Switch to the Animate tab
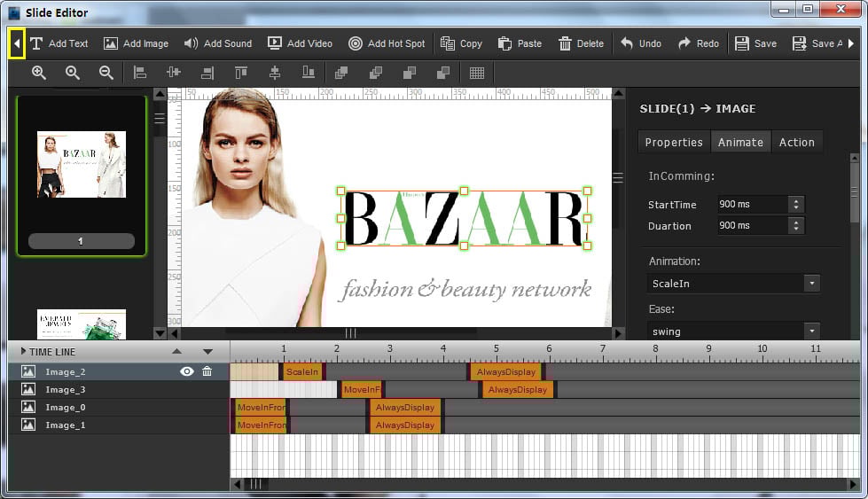Image resolution: width=868 pixels, height=499 pixels. click(x=740, y=142)
